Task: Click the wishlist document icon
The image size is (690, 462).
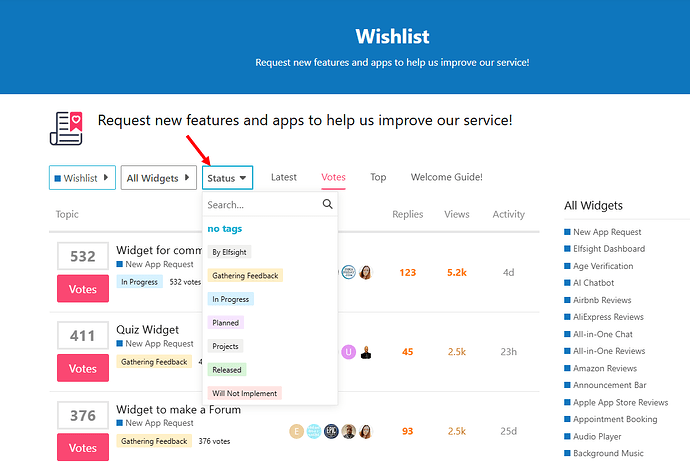Action: tap(66, 128)
